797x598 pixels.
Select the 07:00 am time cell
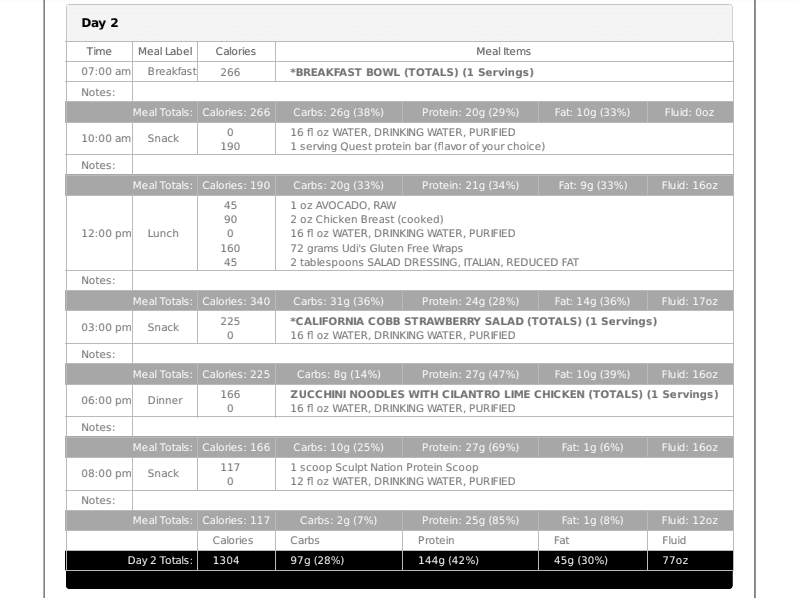[x=106, y=72]
